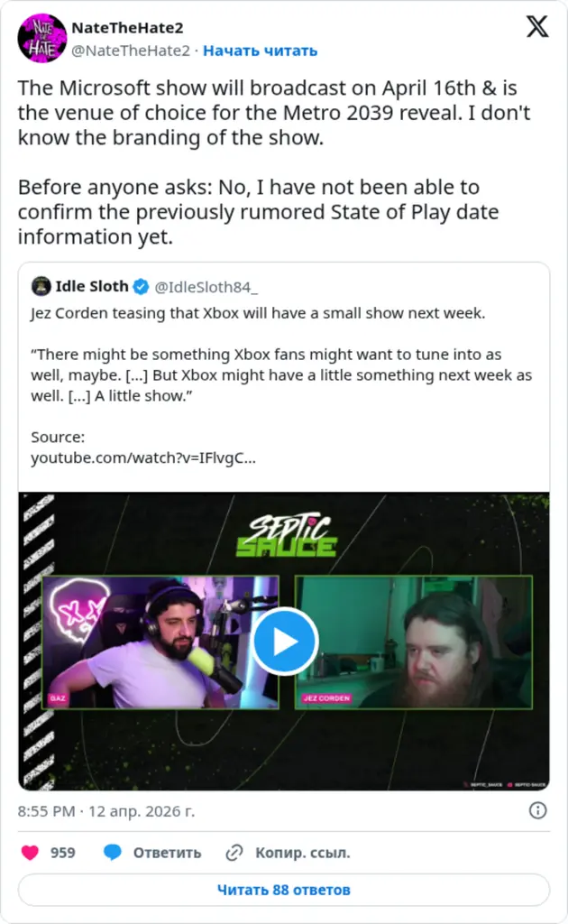Open NateTheHate2's profile avatar
Viewport: 568px width, 924px height.
point(41,38)
